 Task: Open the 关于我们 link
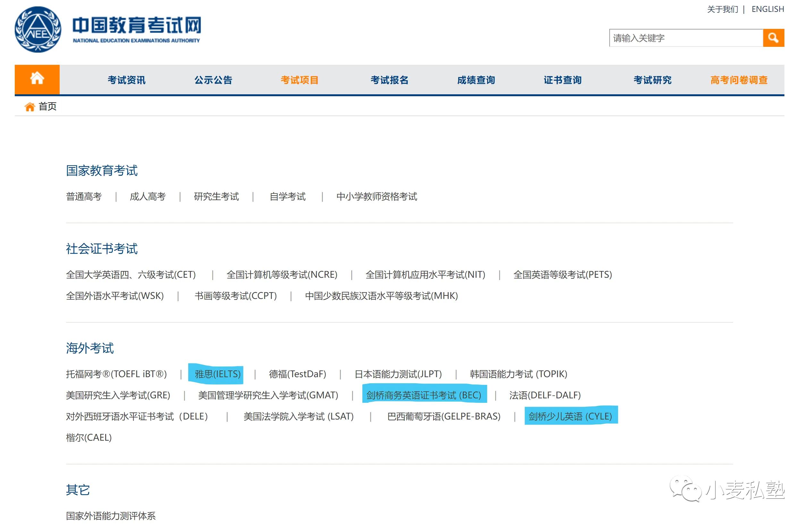tap(722, 9)
